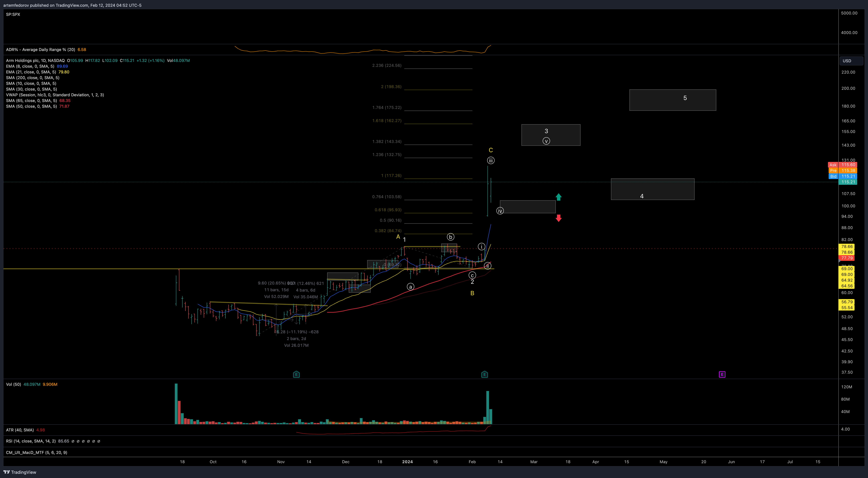Click the 1.236 (132.75) Fibonacci level label
Viewport: 868px width, 478px height.
tap(387, 155)
